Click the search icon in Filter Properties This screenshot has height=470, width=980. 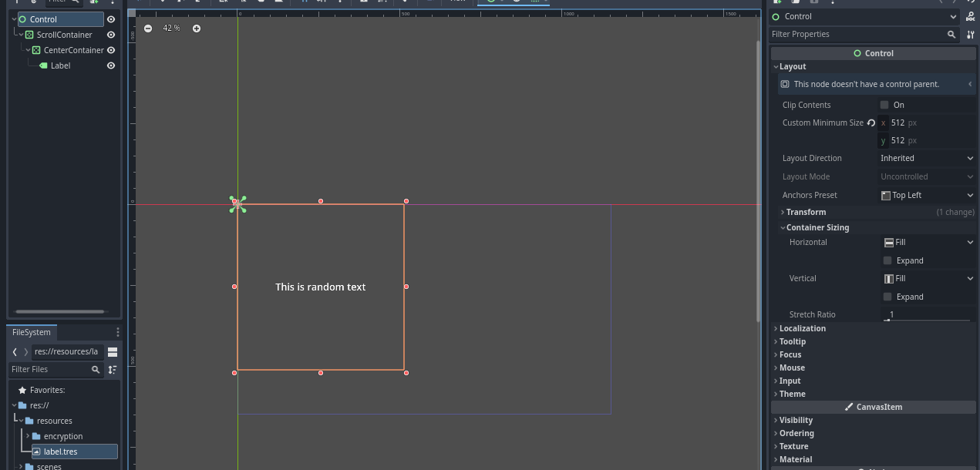click(x=951, y=35)
